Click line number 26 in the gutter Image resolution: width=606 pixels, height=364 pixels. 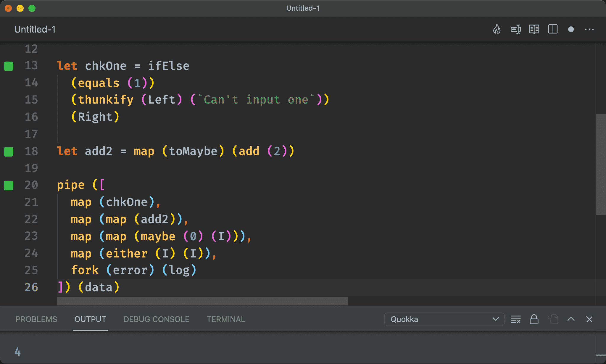click(31, 287)
